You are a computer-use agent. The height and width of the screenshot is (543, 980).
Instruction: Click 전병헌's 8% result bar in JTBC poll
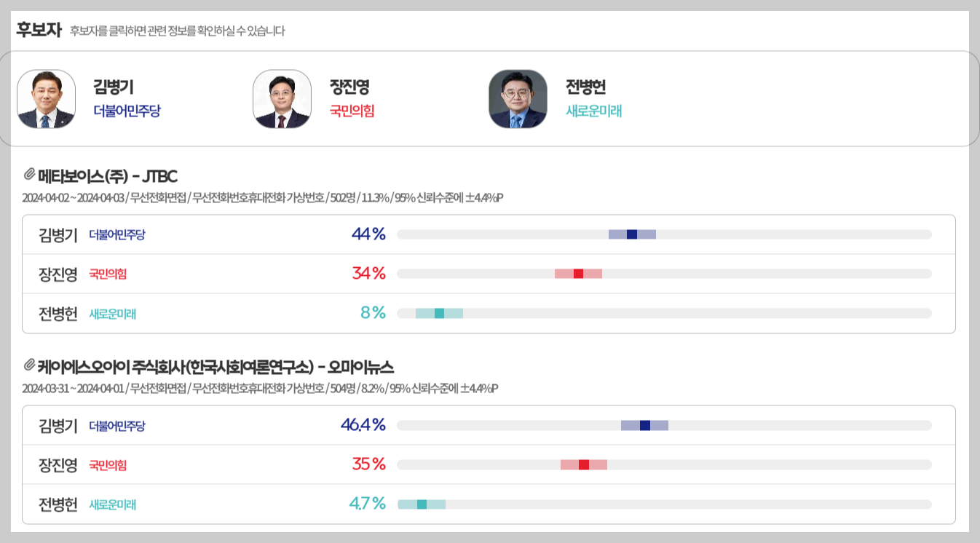438,312
